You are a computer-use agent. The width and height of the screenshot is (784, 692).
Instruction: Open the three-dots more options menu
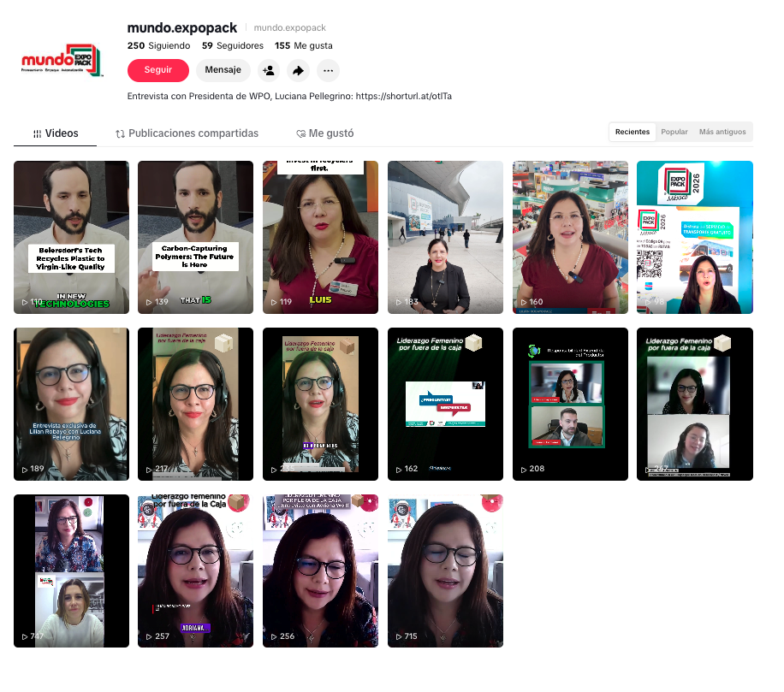point(328,70)
